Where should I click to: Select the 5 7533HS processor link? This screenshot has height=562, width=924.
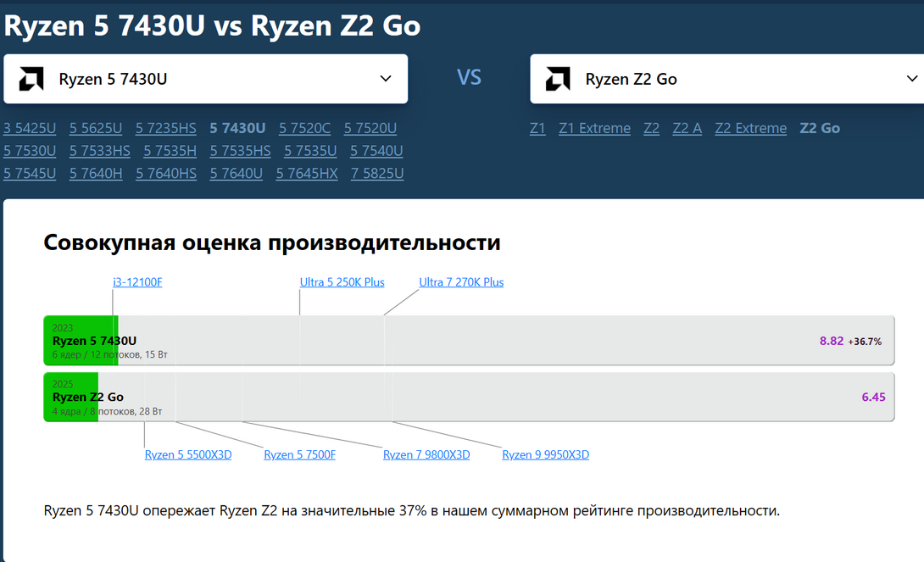coord(100,151)
